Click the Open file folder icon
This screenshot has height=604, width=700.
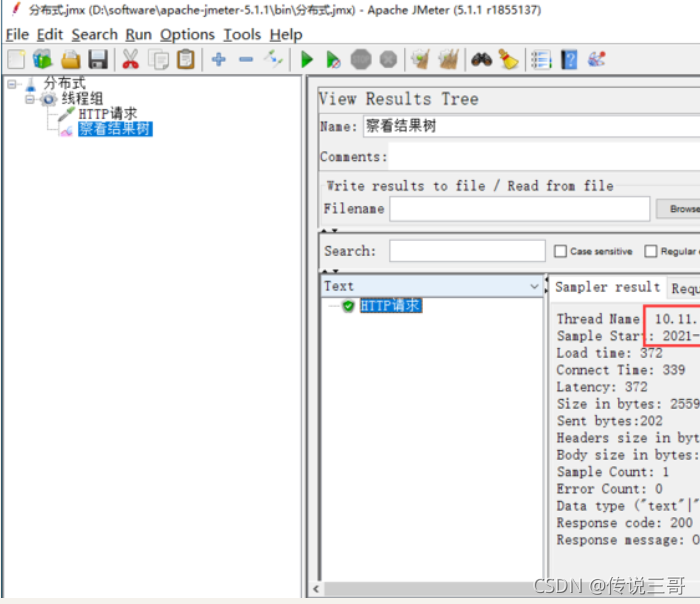coord(71,59)
